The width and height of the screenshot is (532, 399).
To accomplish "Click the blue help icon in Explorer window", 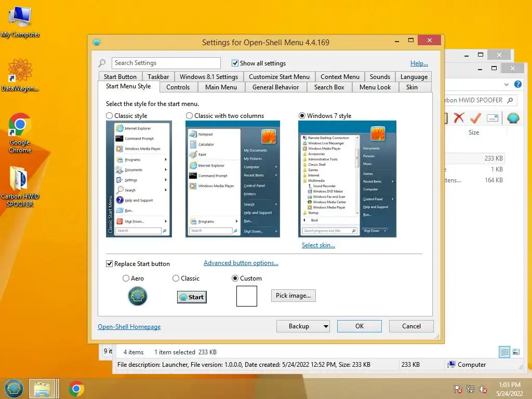I will tap(518, 84).
